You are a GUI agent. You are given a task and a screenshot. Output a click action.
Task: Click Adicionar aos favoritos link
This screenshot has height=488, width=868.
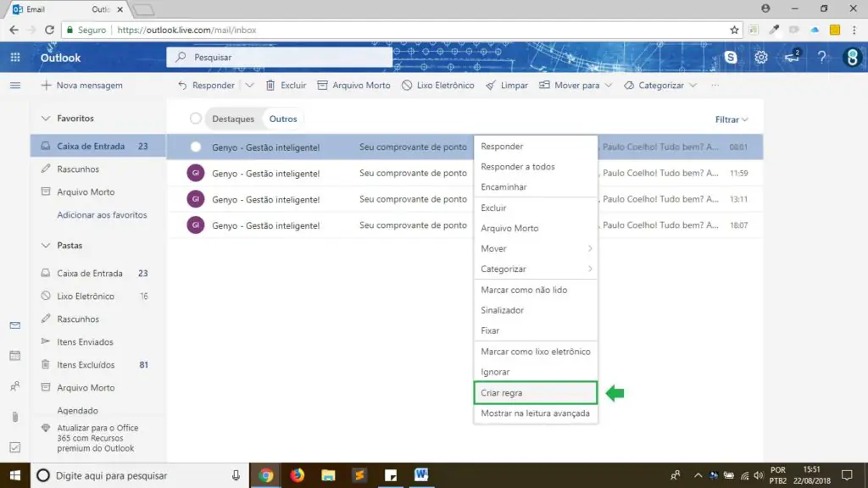coord(102,214)
